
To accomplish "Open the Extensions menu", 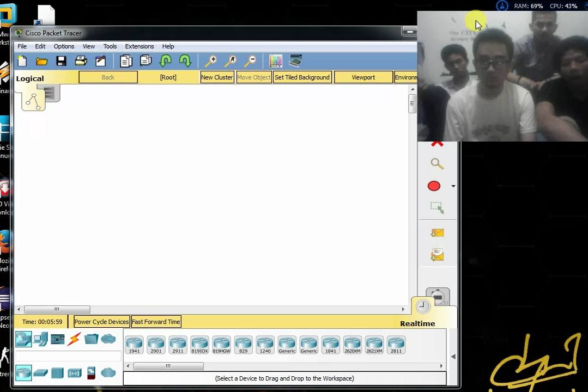I will 140,46.
